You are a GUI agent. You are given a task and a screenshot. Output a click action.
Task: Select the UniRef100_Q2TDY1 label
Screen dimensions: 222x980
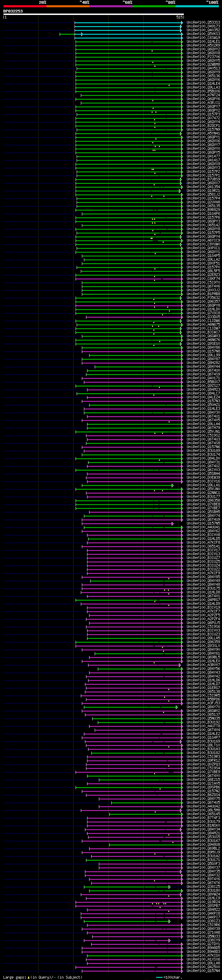click(203, 944)
